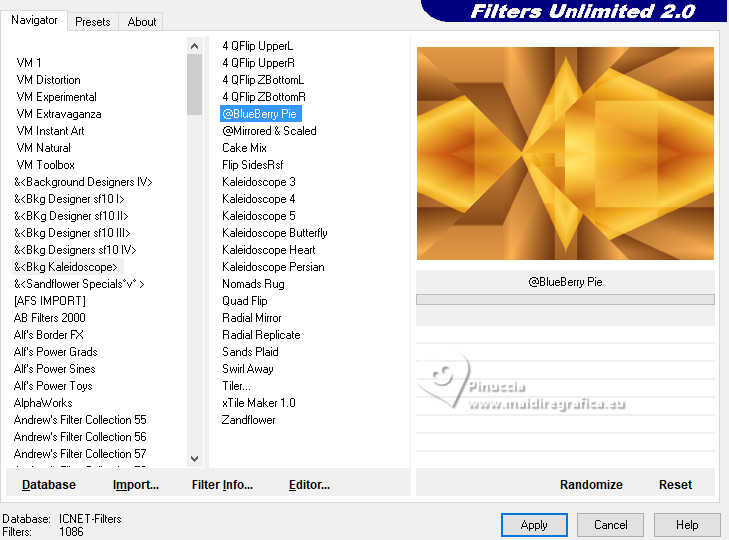Select Alf's Power Sines
This screenshot has height=540, width=729.
54,369
